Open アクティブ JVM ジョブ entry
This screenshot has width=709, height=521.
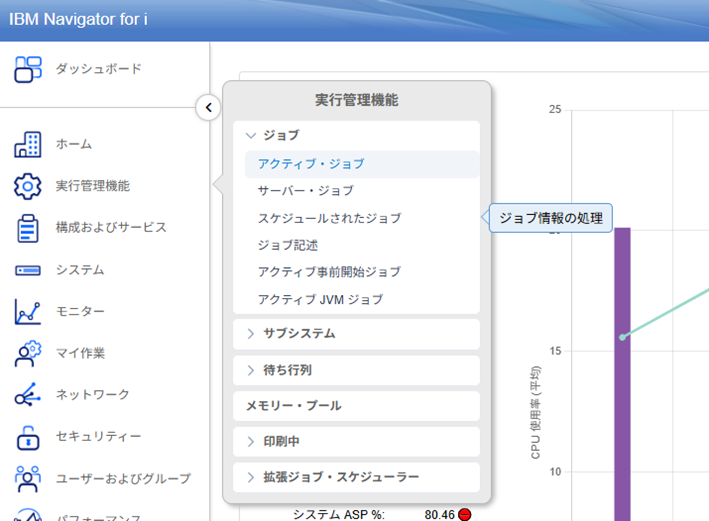(x=321, y=299)
